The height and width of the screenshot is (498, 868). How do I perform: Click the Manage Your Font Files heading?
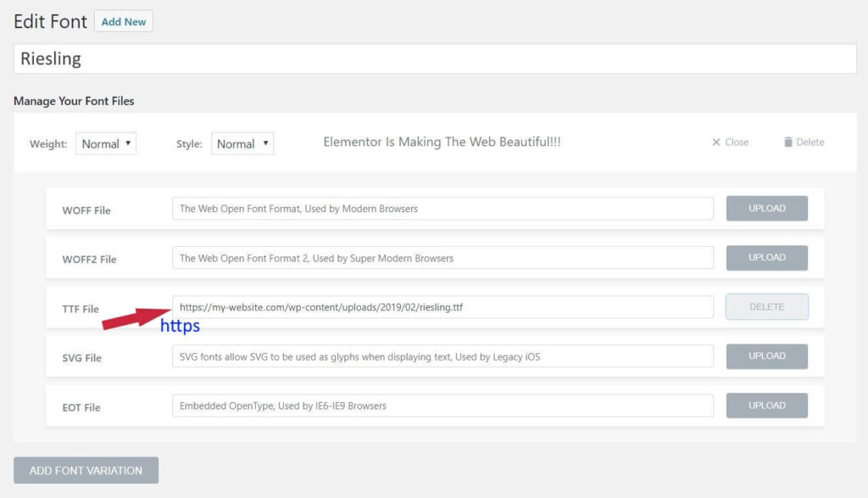tap(74, 101)
